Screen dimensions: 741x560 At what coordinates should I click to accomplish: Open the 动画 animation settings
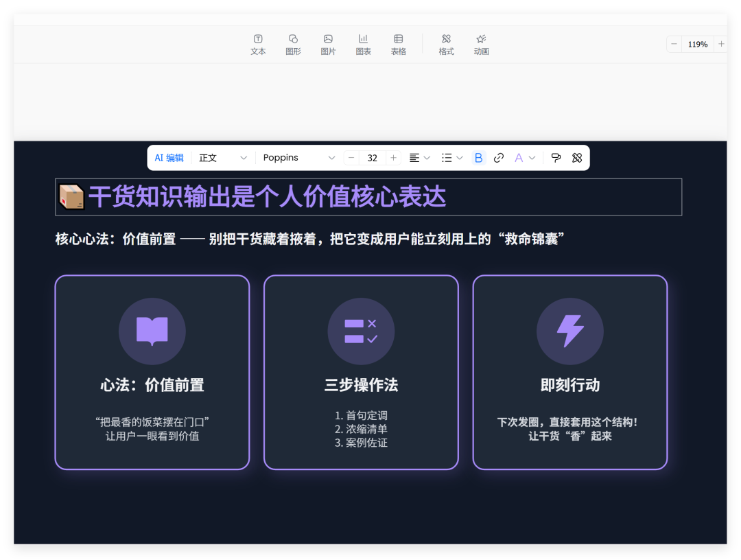[481, 43]
